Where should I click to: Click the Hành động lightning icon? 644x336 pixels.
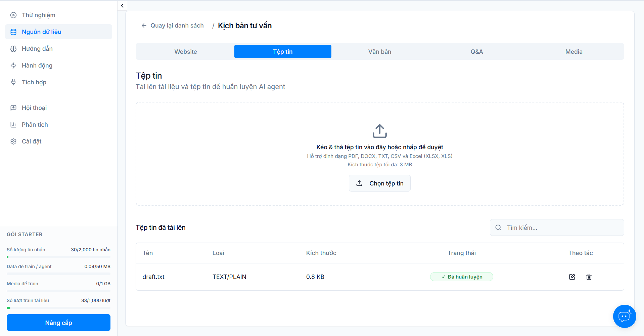pyautogui.click(x=13, y=66)
